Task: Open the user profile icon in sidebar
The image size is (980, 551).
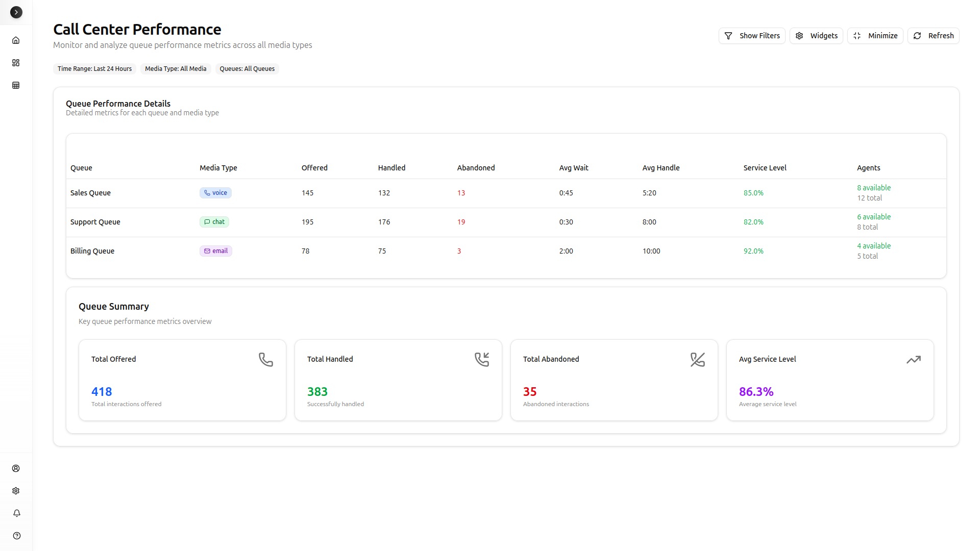Action: (x=16, y=468)
